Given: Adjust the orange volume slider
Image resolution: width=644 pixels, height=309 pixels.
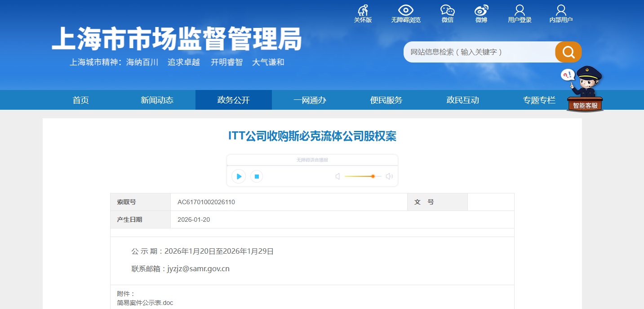Looking at the screenshot, I should (x=363, y=176).
